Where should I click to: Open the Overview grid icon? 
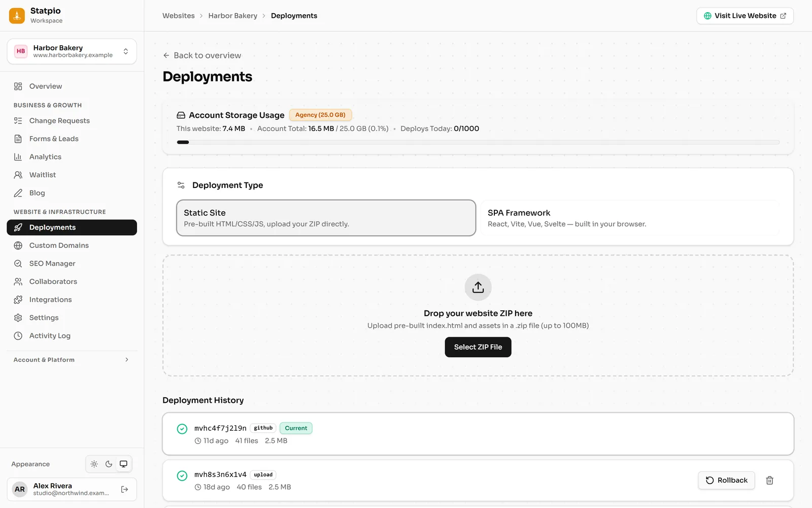(18, 86)
